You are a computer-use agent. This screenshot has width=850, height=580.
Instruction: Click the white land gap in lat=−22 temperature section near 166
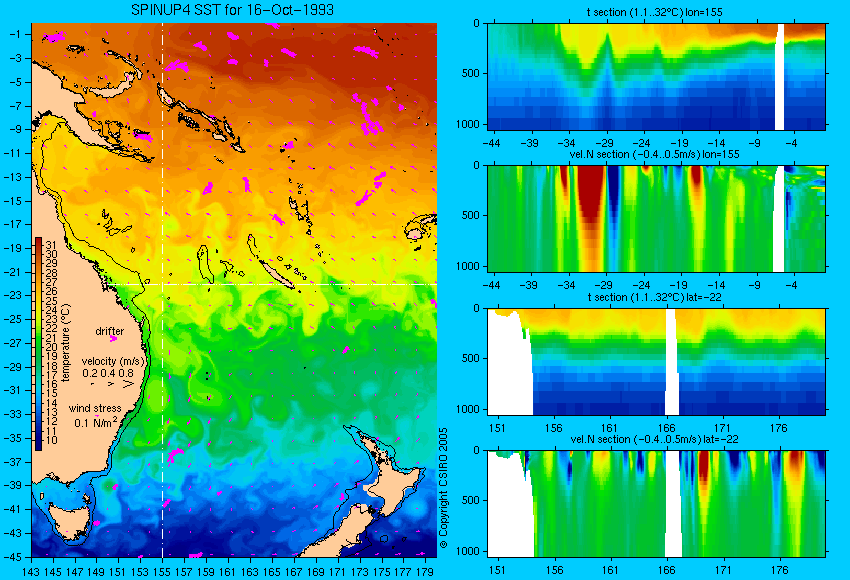tap(672, 362)
